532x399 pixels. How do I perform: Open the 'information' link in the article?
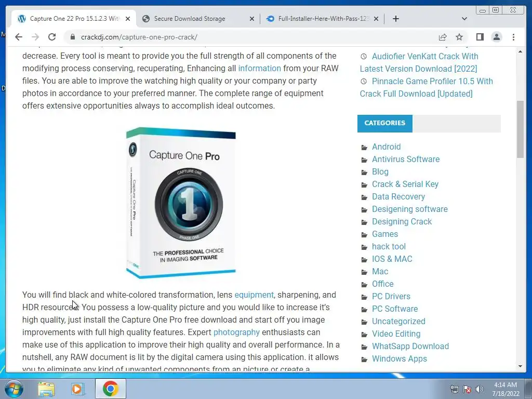tap(260, 68)
